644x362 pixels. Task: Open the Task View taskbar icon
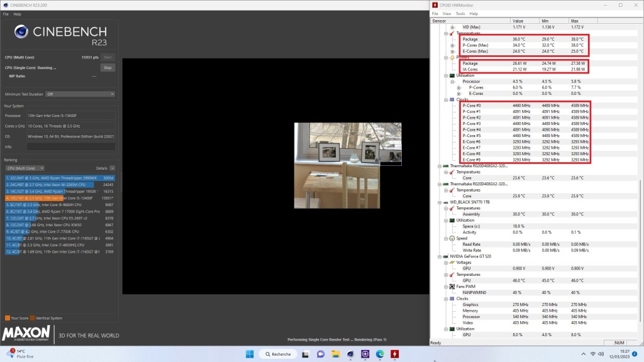point(306,354)
